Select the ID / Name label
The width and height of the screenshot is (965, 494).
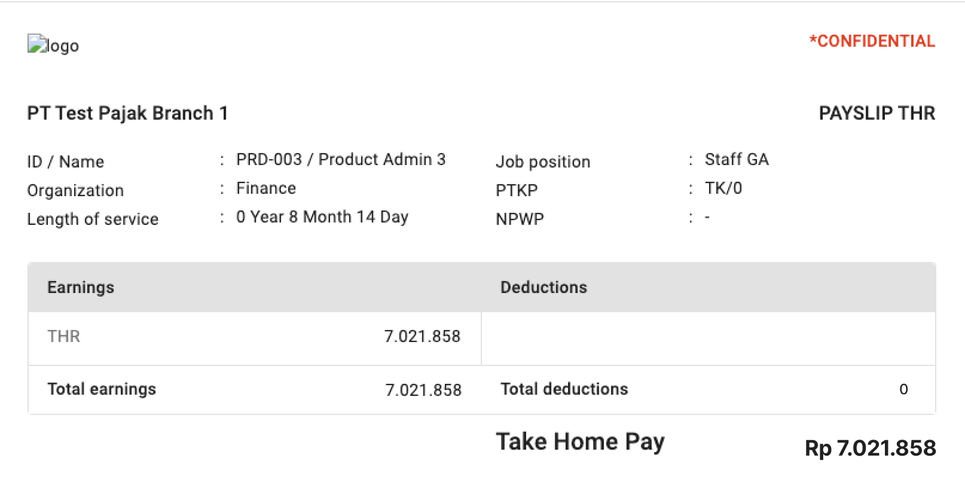(65, 162)
